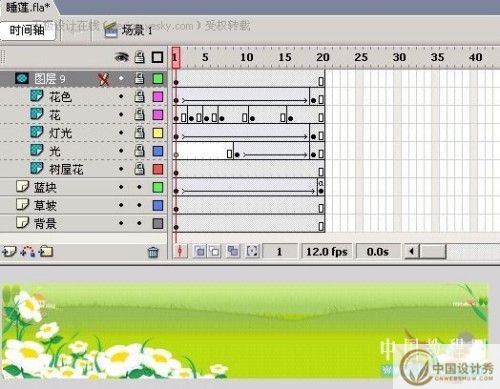
Task: Select the 树屋花 layer name
Action: tap(66, 169)
